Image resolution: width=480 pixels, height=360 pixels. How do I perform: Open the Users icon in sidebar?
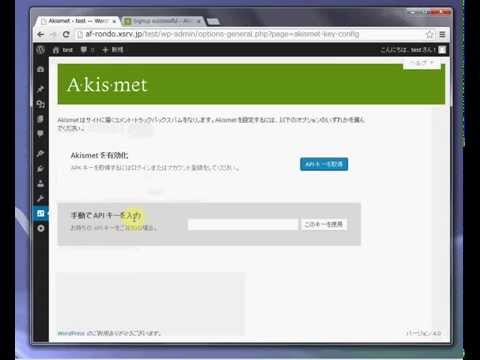tap(41, 183)
